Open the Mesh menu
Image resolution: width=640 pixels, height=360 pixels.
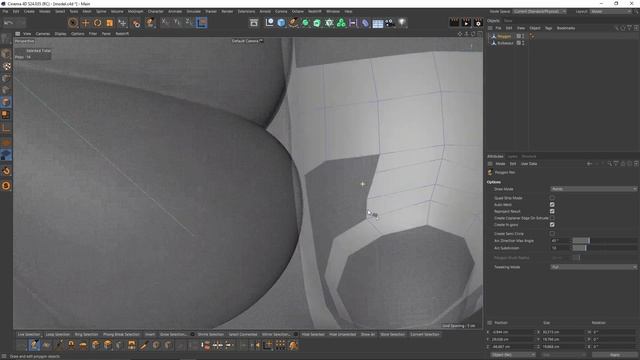click(87, 11)
